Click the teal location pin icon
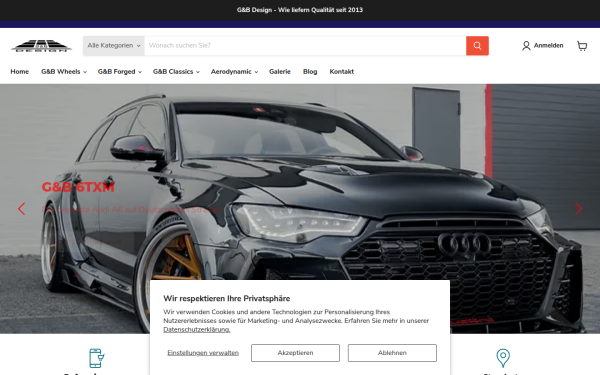600x375 pixels. pos(503,358)
